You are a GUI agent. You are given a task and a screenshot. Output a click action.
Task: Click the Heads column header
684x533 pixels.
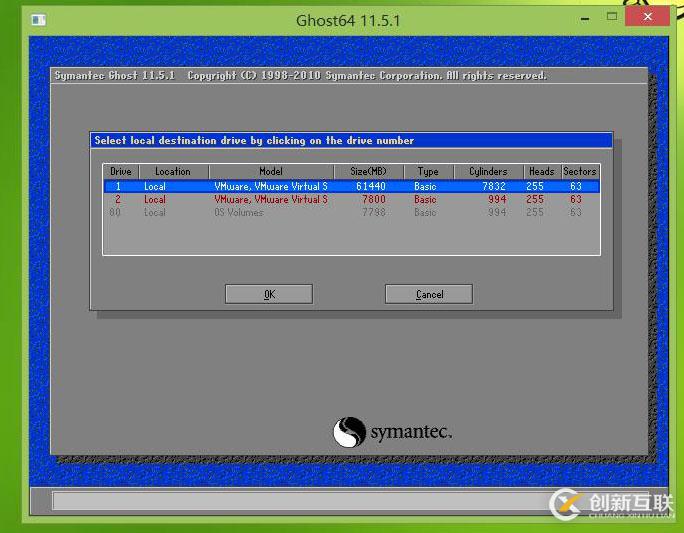point(542,171)
